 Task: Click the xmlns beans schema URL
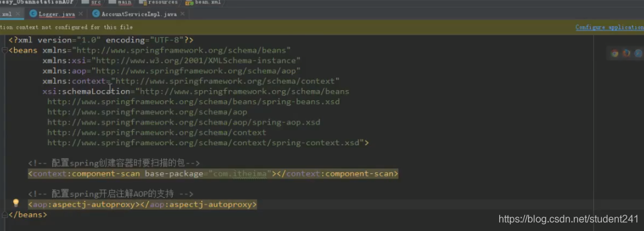182,51
